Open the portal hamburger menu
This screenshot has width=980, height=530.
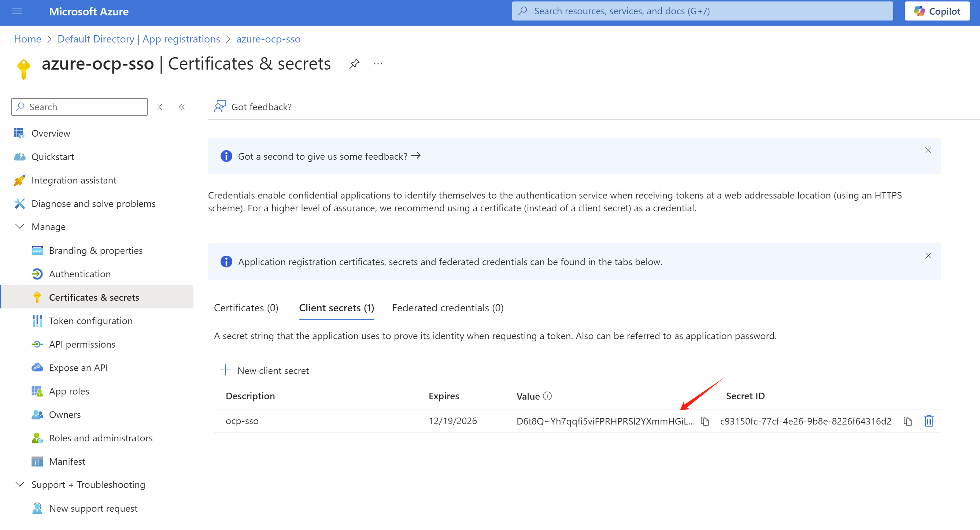pos(17,11)
